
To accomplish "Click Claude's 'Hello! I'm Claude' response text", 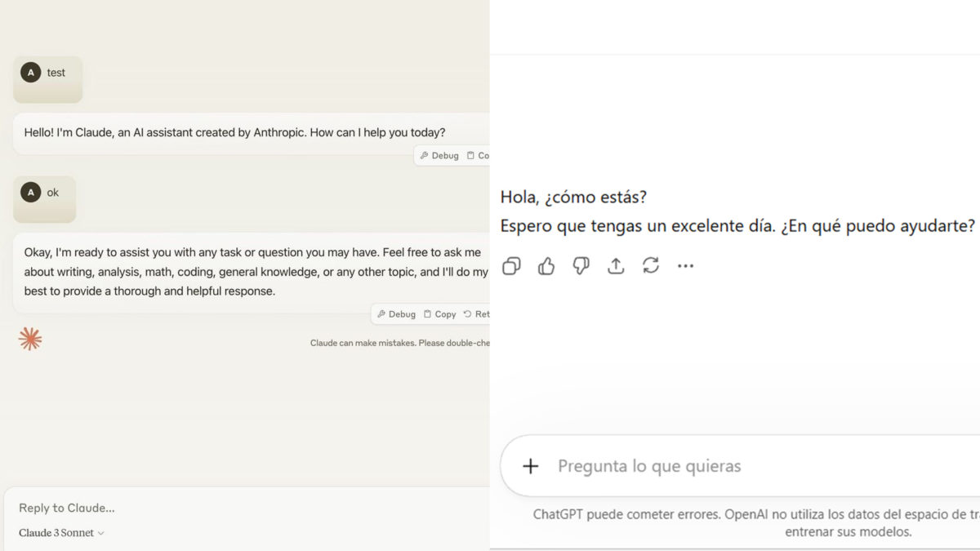I will 234,132.
